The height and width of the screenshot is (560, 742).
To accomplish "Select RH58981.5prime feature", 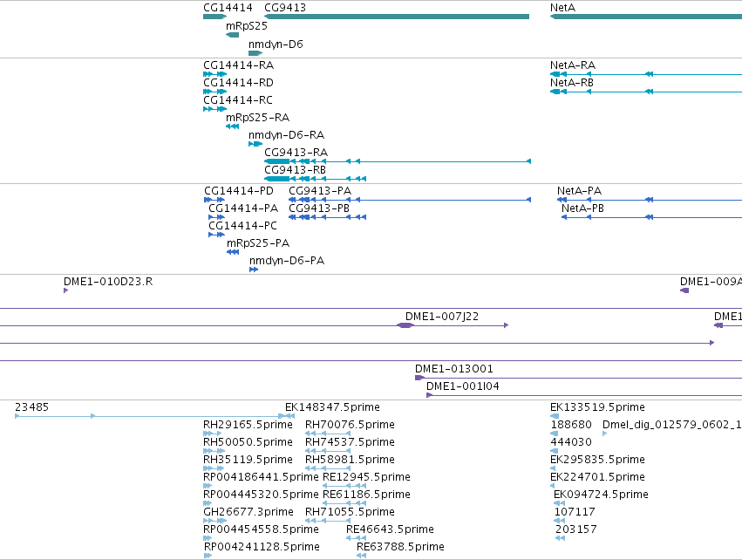I will click(328, 468).
